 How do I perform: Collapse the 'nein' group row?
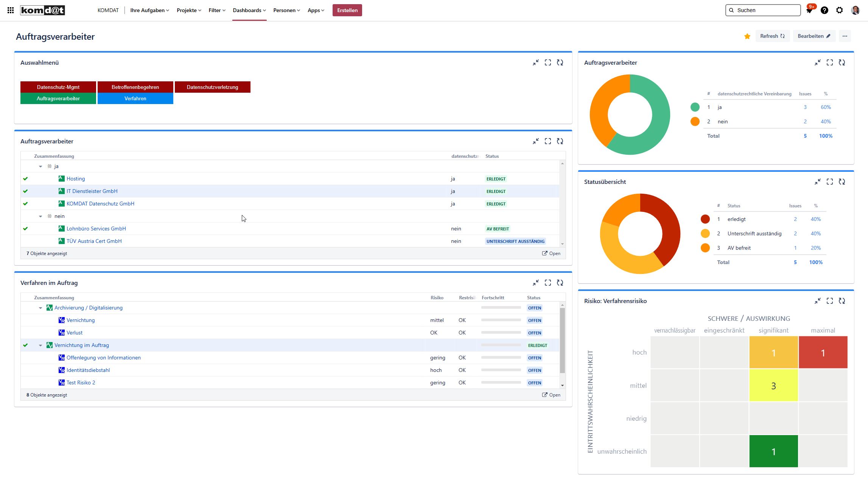coord(40,216)
